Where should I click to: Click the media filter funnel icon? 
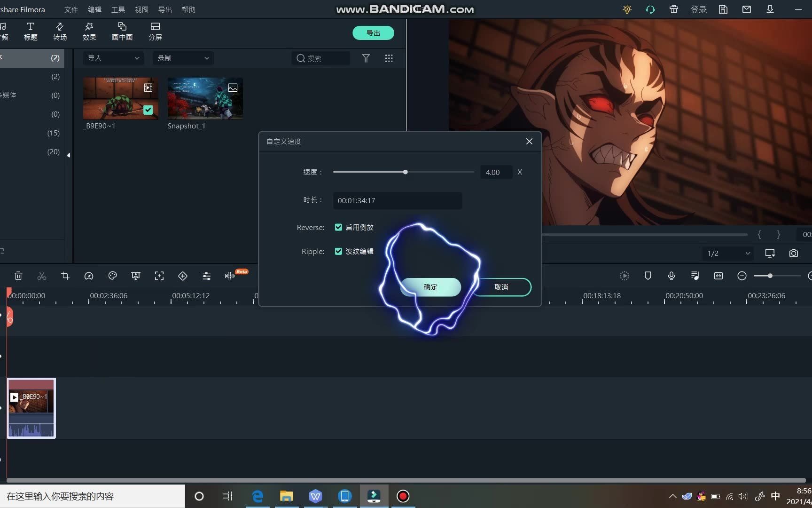366,58
